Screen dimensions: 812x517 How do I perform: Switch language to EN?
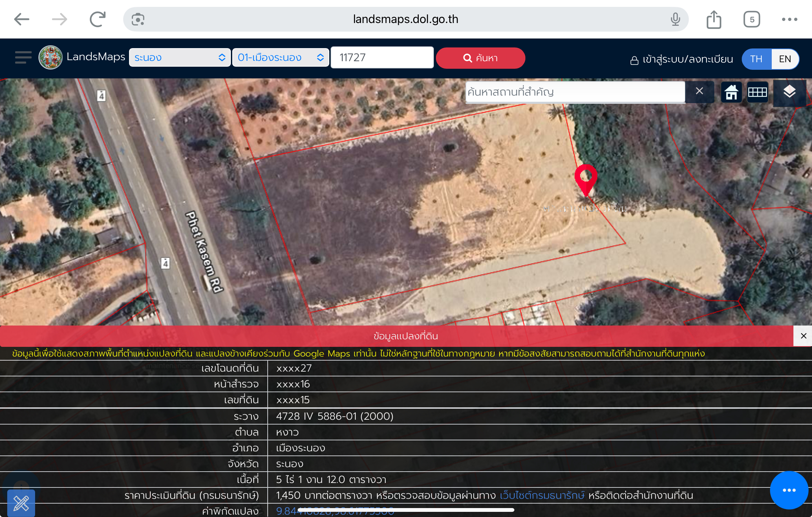tap(785, 59)
